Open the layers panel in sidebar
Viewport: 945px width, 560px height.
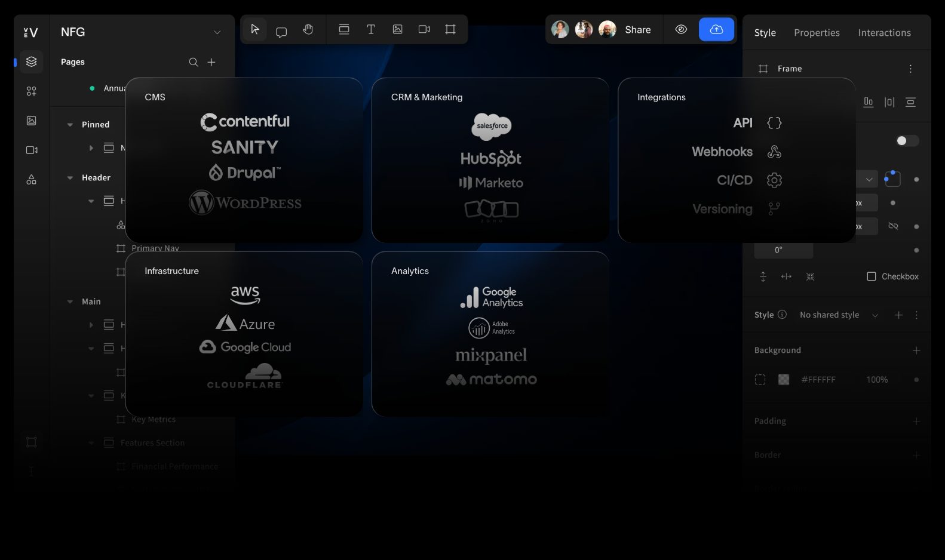[32, 61]
